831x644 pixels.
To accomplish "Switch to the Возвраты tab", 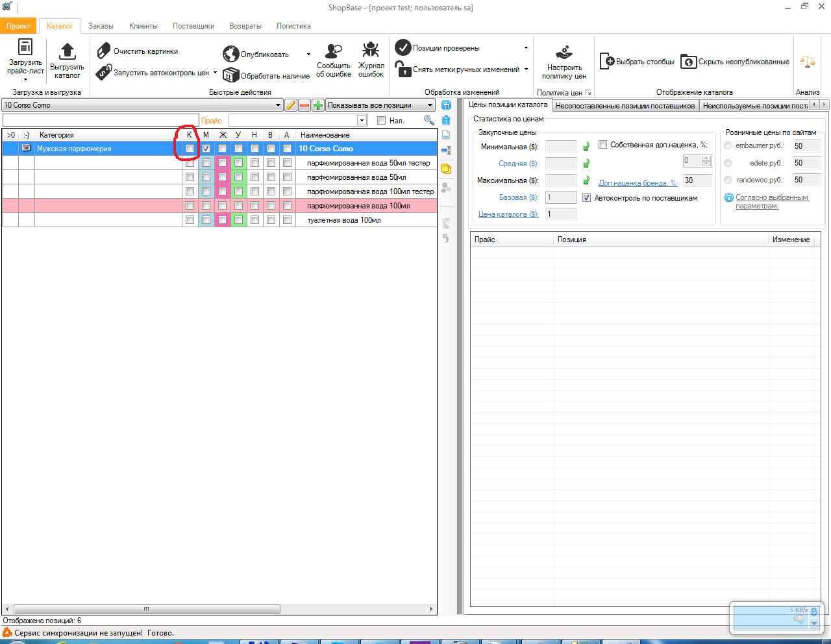I will [245, 26].
